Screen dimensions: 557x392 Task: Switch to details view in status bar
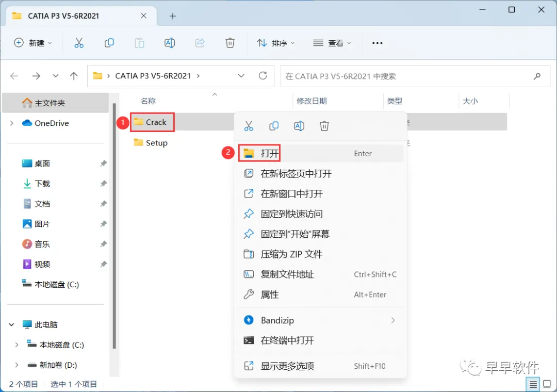tap(533, 384)
